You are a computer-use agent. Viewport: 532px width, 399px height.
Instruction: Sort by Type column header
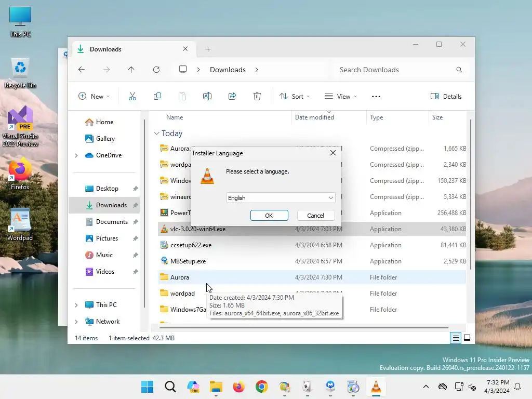[376, 117]
